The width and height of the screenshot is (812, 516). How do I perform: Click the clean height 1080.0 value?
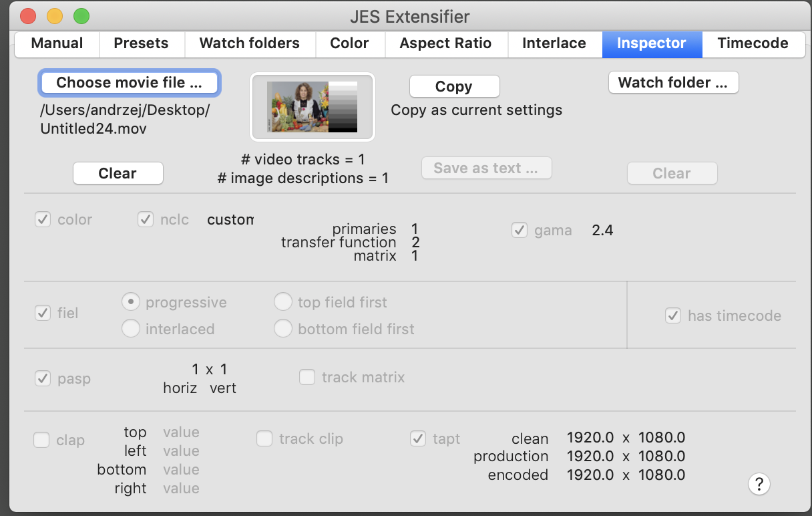coord(662,438)
